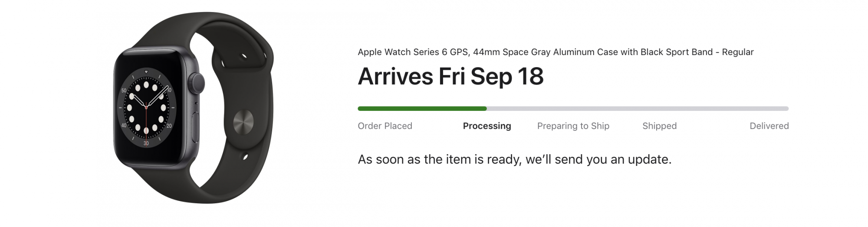Select the Order Placed step

click(385, 126)
